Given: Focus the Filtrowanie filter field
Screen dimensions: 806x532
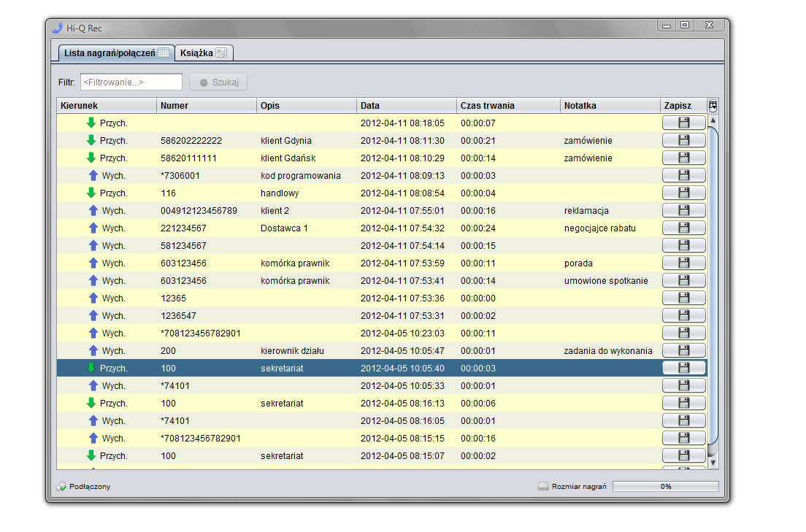Looking at the screenshot, I should (131, 82).
